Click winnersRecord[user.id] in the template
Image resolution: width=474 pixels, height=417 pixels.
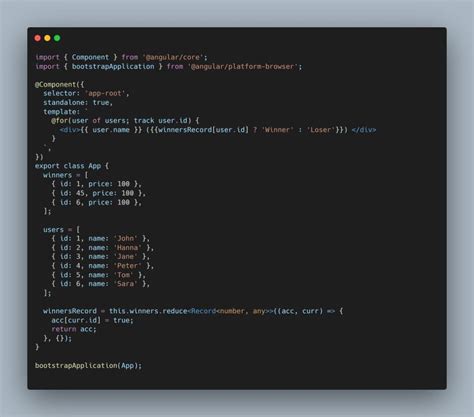(x=204, y=130)
